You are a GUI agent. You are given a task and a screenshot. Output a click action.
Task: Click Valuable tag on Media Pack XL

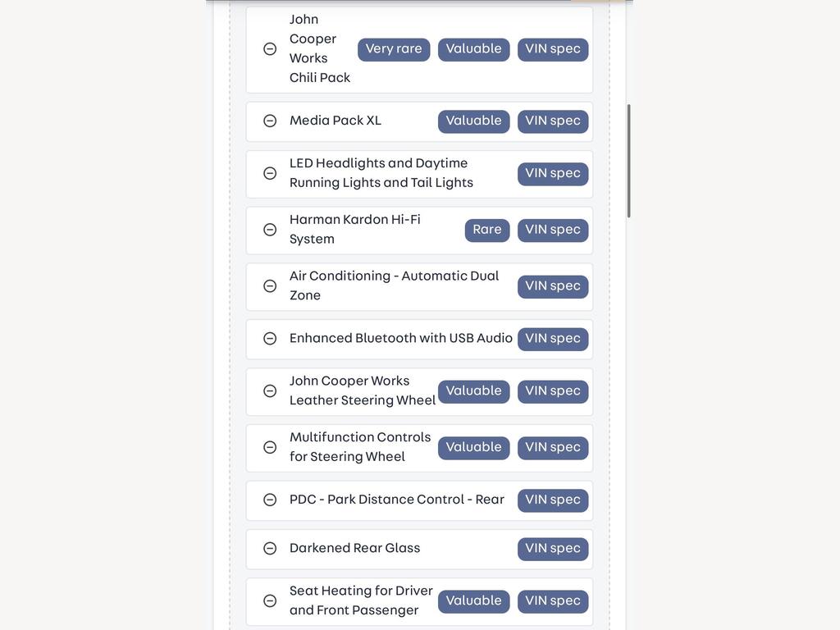(473, 121)
